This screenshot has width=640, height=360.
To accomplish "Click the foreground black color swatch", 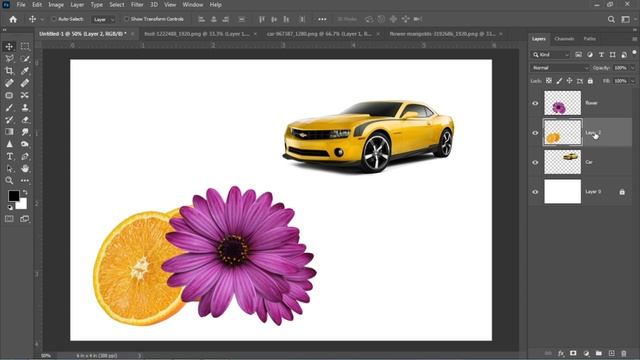I will 13,196.
